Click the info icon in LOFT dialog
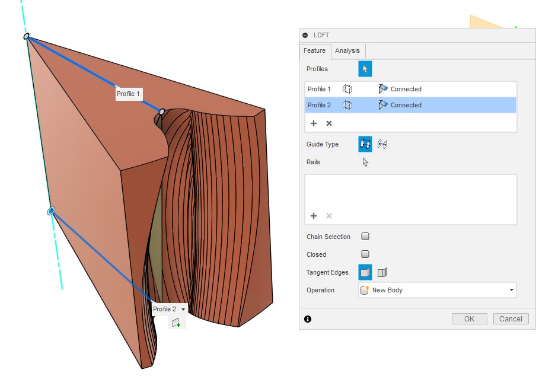The width and height of the screenshot is (536, 392). click(x=308, y=319)
